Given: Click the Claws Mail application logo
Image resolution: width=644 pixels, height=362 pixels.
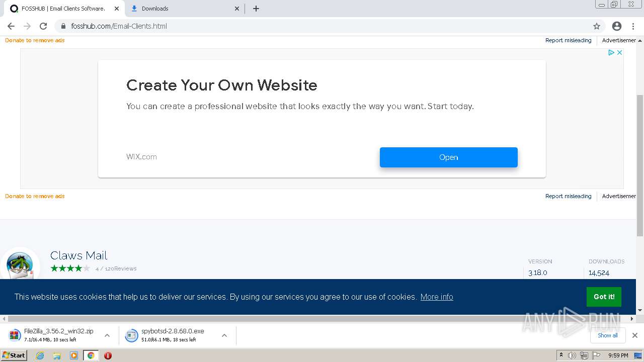Looking at the screenshot, I should pyautogui.click(x=20, y=265).
